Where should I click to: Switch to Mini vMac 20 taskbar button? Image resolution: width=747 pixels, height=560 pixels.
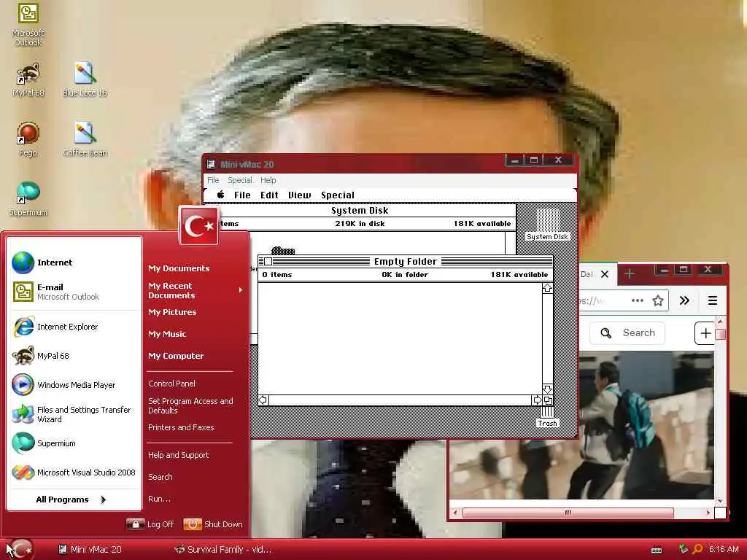coord(90,550)
